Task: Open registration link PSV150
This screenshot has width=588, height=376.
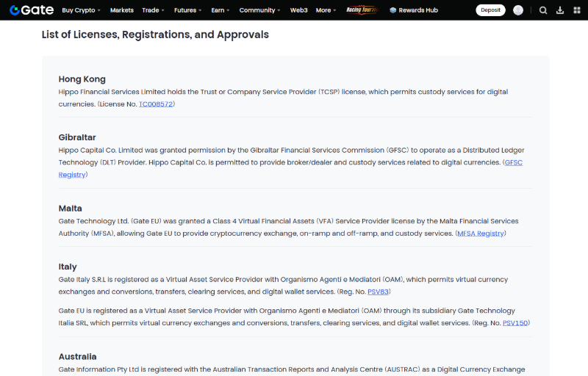Action: pos(515,323)
